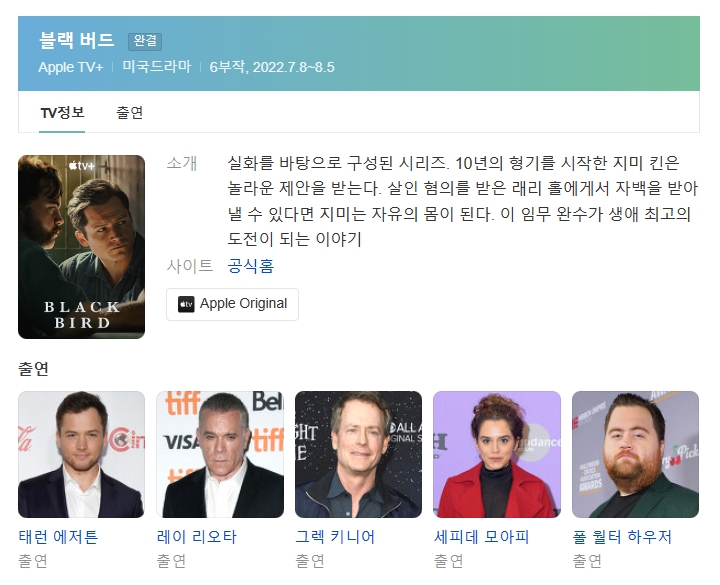Image resolution: width=720 pixels, height=585 pixels.
Task: Open the TV정보 tab
Action: point(62,112)
